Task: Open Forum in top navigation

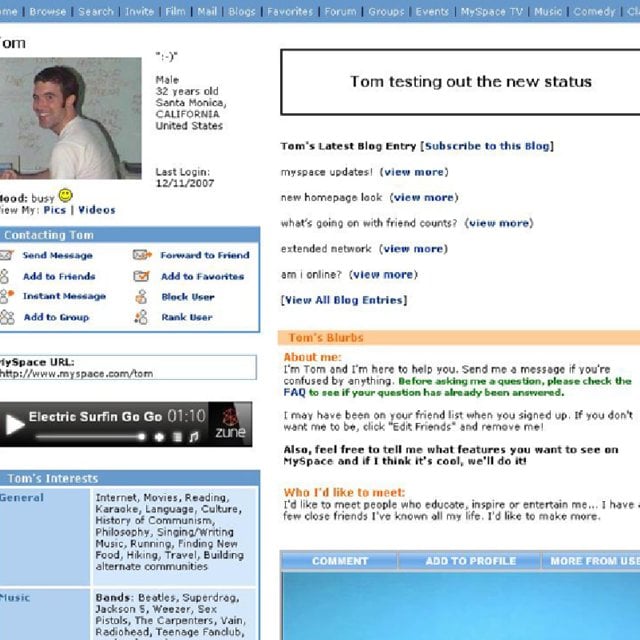Action: pyautogui.click(x=340, y=11)
